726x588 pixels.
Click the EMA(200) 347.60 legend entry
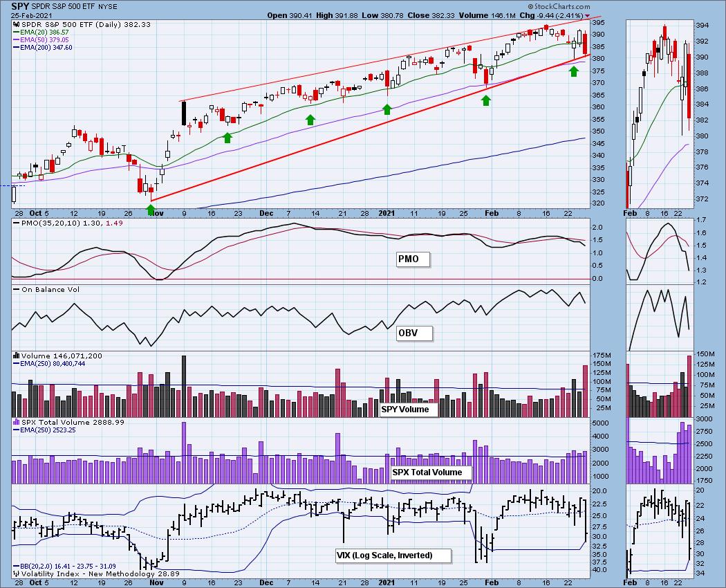coord(43,47)
